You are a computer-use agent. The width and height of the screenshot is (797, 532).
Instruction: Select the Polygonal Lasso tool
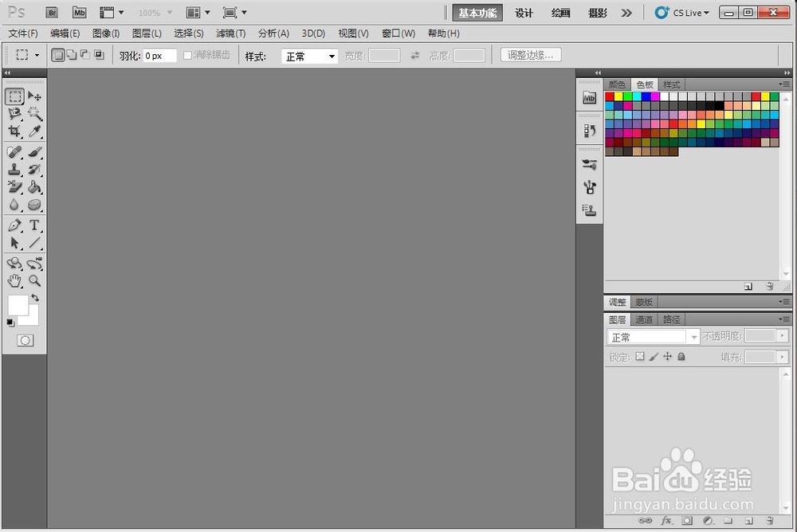point(14,113)
